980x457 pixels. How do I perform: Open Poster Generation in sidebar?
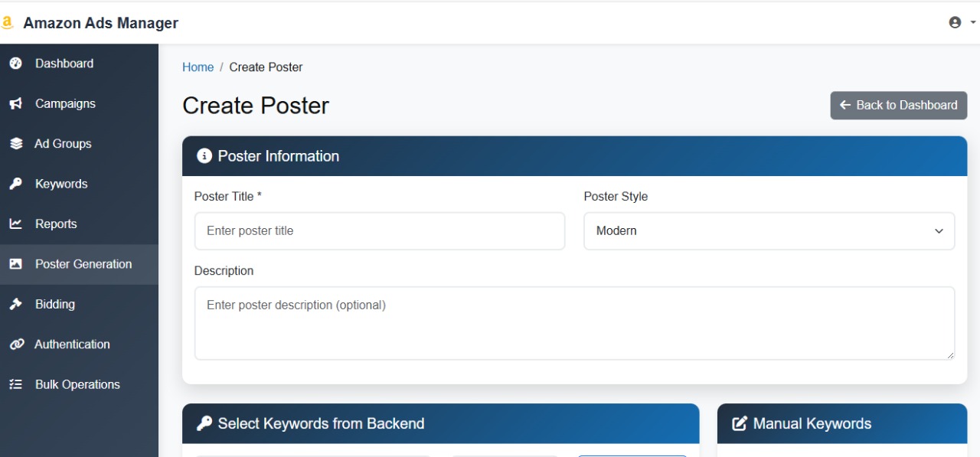(83, 264)
